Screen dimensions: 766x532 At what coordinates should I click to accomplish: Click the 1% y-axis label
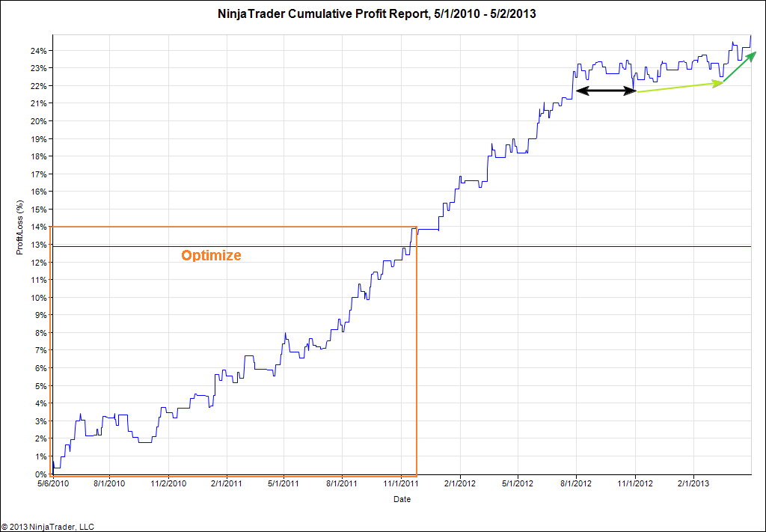point(40,456)
